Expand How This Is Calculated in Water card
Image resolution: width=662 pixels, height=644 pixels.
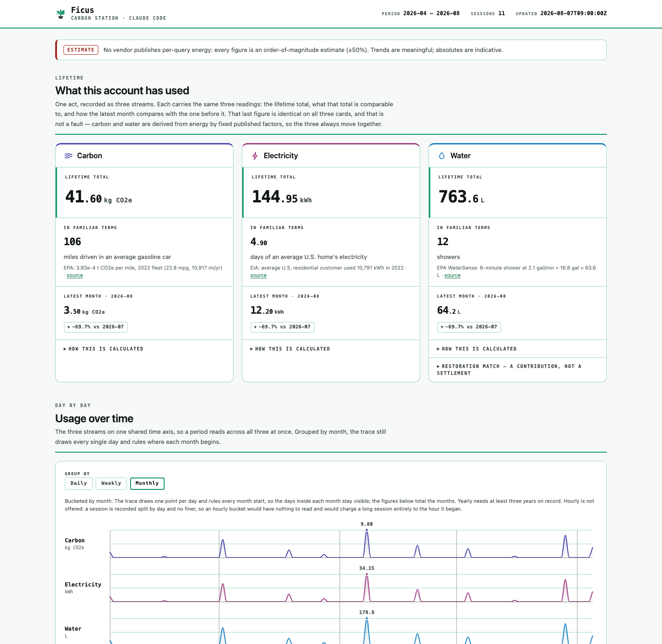click(477, 349)
